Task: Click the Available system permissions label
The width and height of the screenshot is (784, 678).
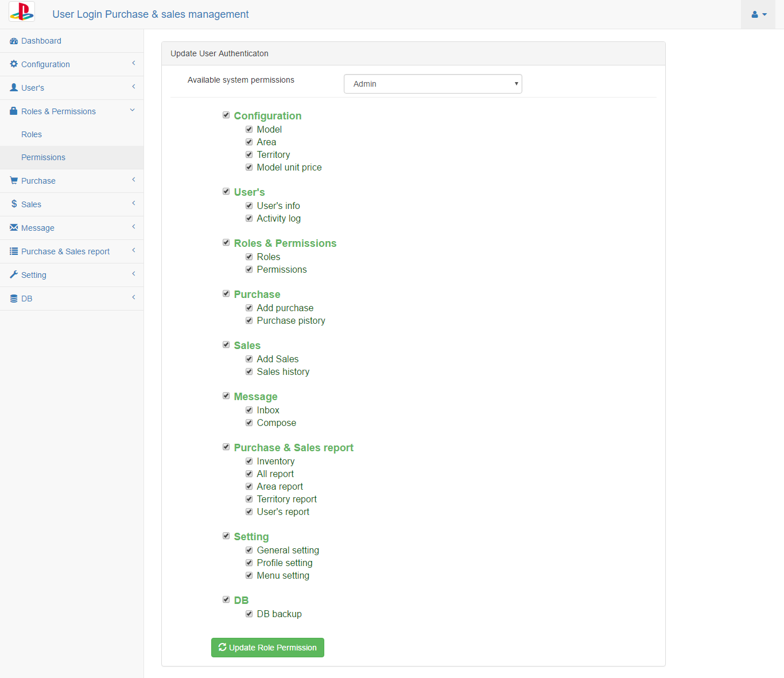Action: click(x=241, y=80)
